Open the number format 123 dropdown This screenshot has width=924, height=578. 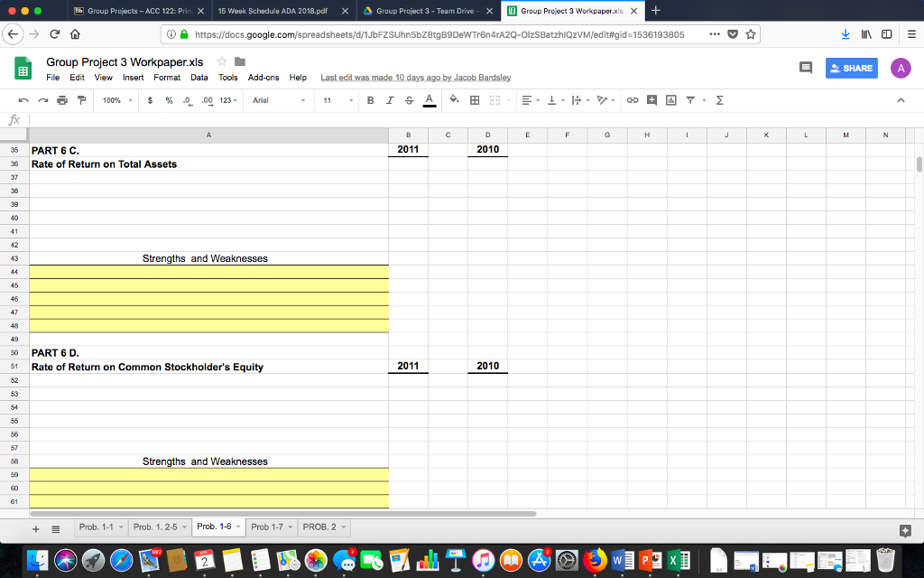click(228, 100)
